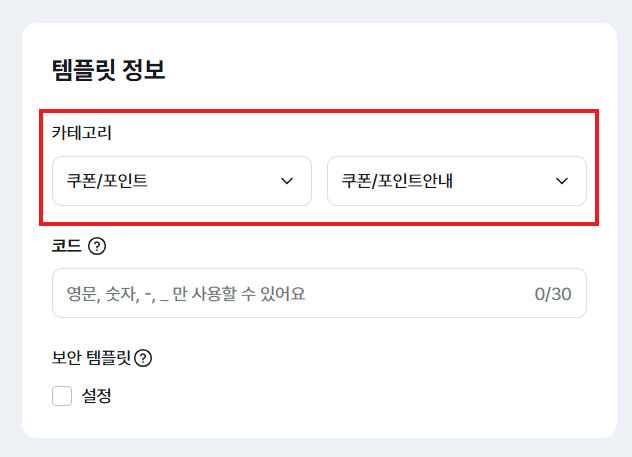The width and height of the screenshot is (632, 457).
Task: Click the selected 쿠폰/포인트 value text
Action: [107, 181]
